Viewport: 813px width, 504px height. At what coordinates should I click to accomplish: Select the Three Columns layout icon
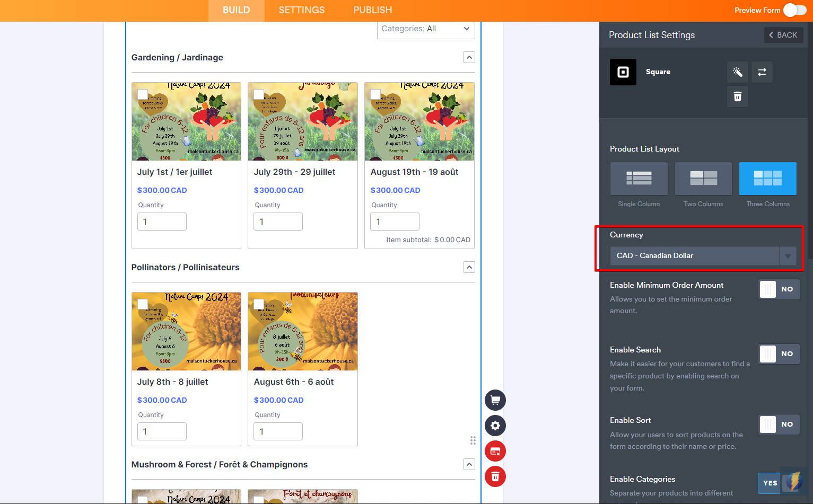click(768, 179)
